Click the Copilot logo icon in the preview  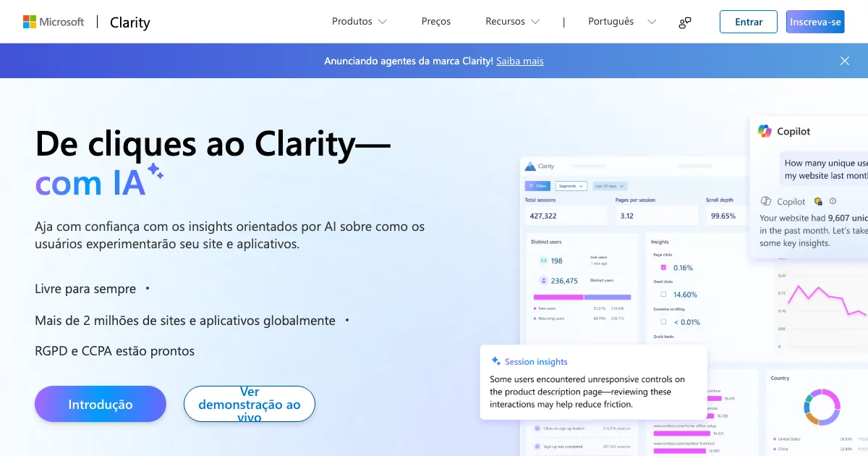point(765,131)
